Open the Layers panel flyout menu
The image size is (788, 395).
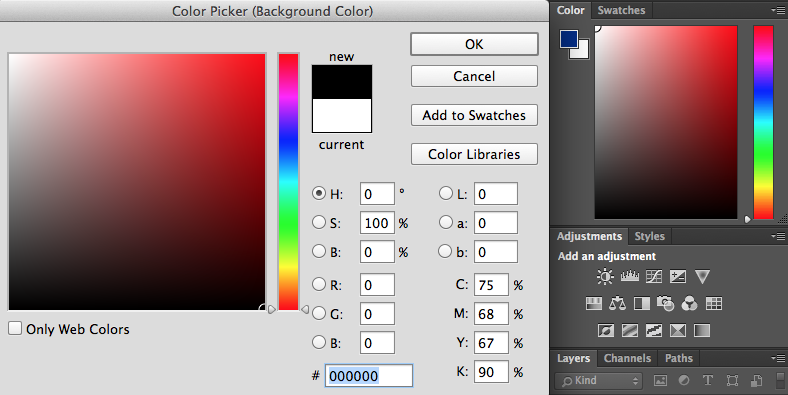pos(778,358)
